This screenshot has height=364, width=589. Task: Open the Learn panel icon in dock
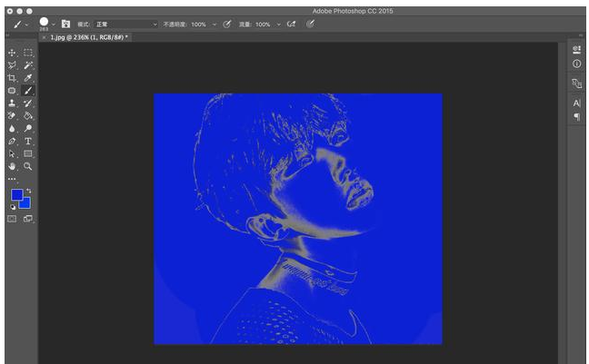pyautogui.click(x=576, y=50)
